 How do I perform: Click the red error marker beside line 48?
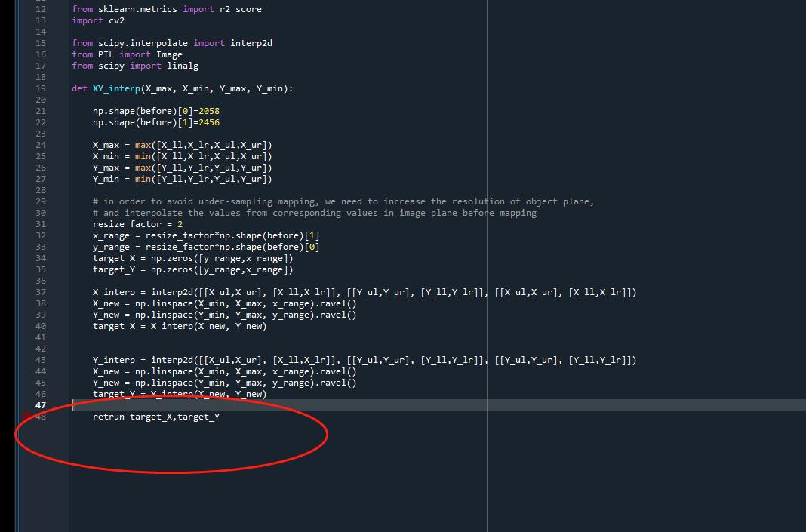[x=26, y=416]
